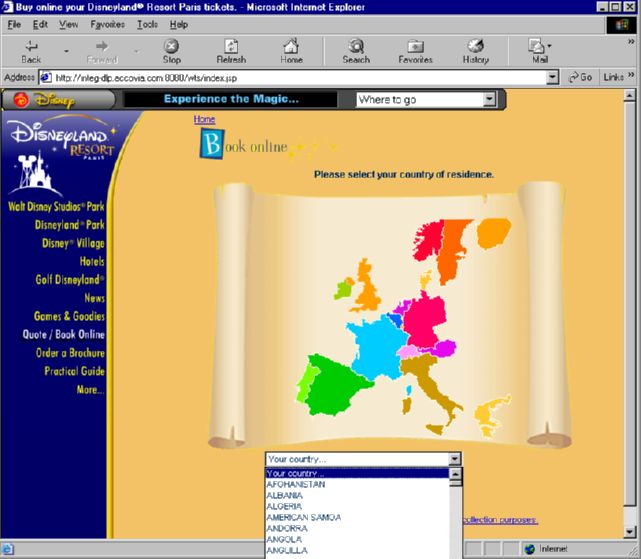Click the Book online B icon
641x559 pixels.
coord(211,144)
